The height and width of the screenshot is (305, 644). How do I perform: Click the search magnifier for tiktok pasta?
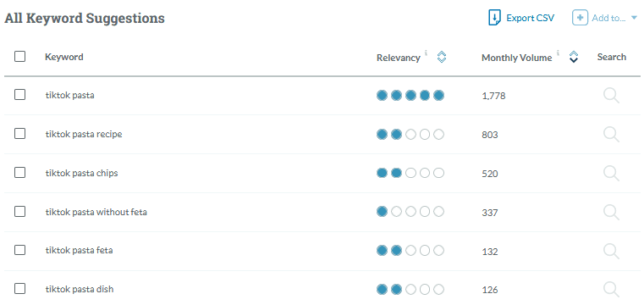611,96
